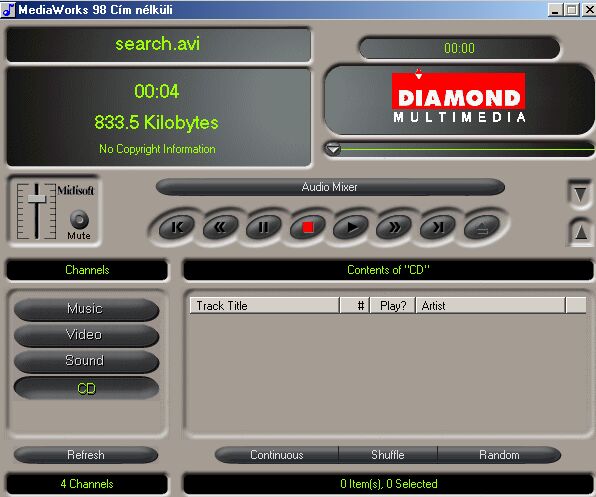The height and width of the screenshot is (497, 596).
Task: Click the down arrow panel expander
Action: click(580, 195)
